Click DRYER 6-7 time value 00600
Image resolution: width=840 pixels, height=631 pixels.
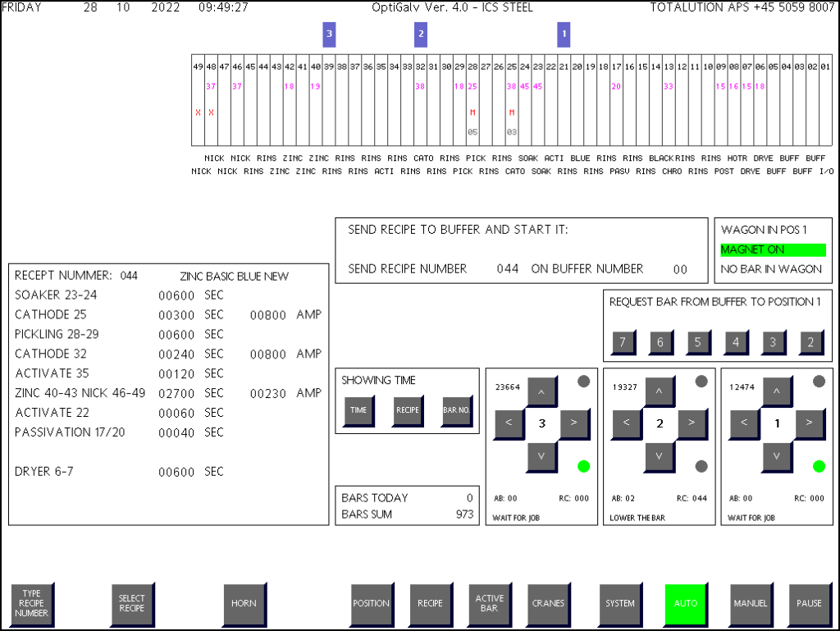coord(176,473)
